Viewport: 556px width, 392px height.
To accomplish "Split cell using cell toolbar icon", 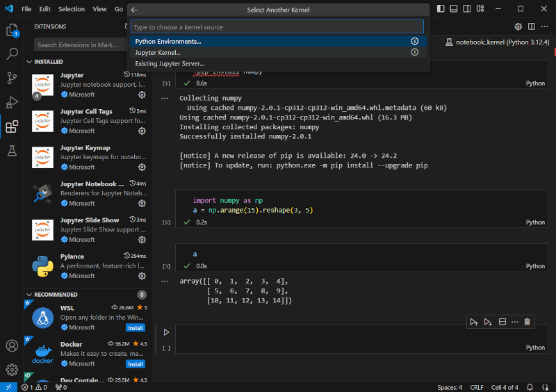I will [x=502, y=322].
